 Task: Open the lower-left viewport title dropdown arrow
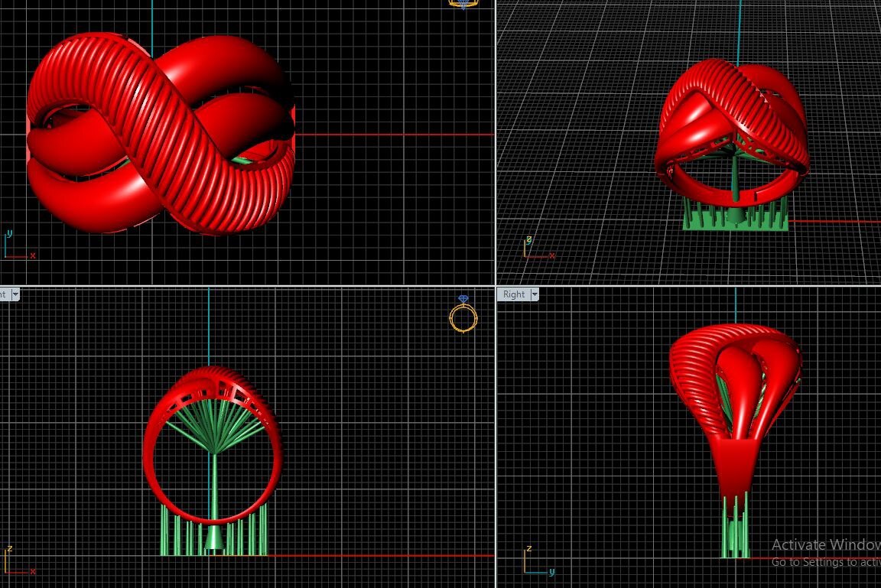[x=15, y=294]
